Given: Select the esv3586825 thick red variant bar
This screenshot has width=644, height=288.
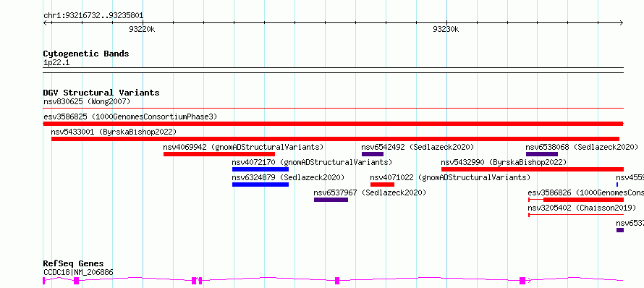Looking at the screenshot, I should coord(333,124).
